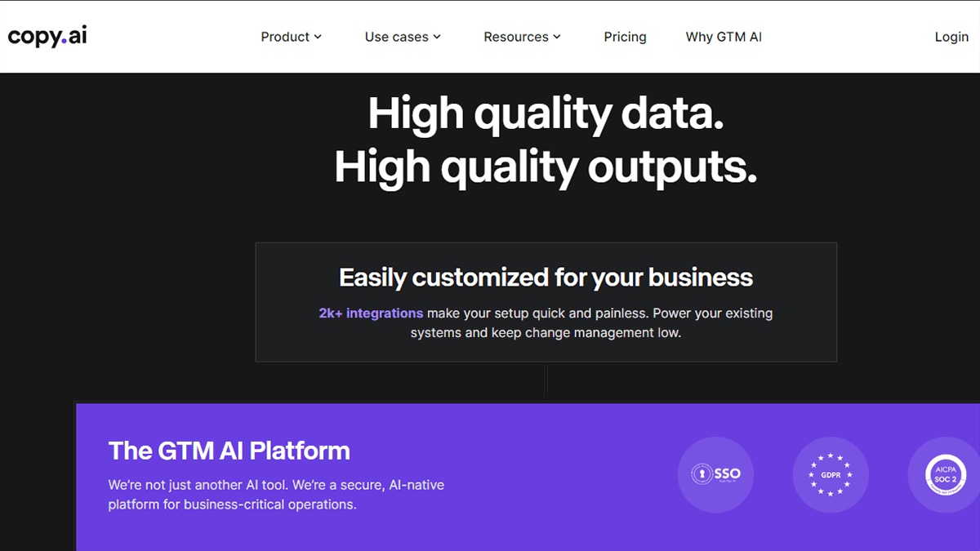The height and width of the screenshot is (551, 980).
Task: Click the AI-native platform description text
Action: pyautogui.click(x=275, y=494)
